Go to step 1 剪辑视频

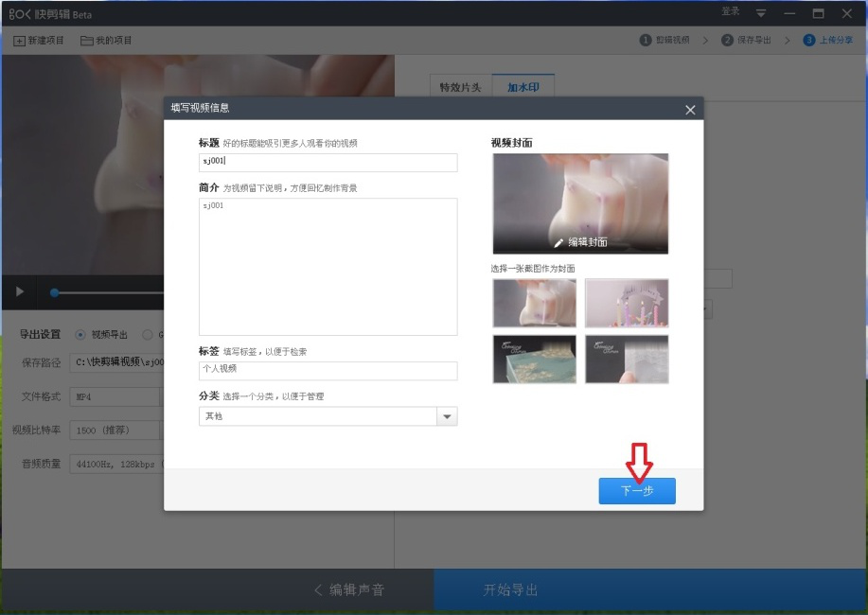pyautogui.click(x=664, y=40)
